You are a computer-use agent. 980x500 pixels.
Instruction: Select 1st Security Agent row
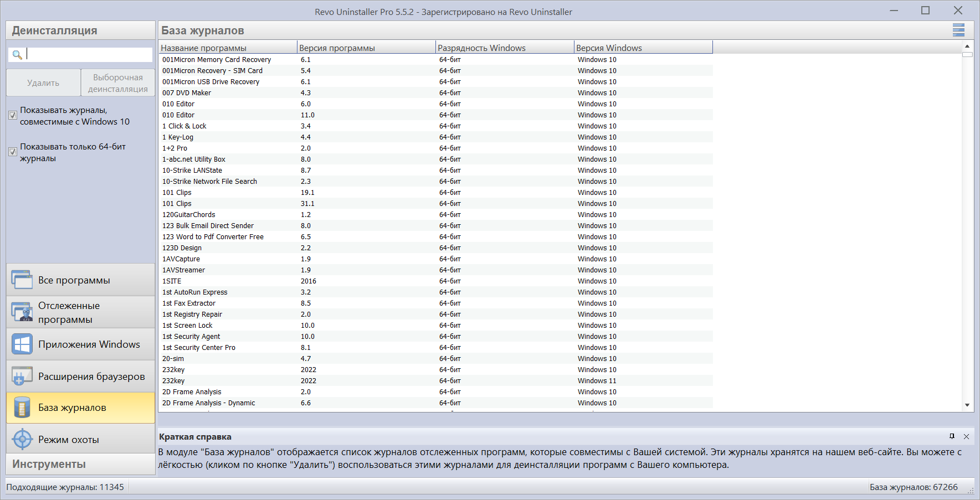(x=435, y=337)
